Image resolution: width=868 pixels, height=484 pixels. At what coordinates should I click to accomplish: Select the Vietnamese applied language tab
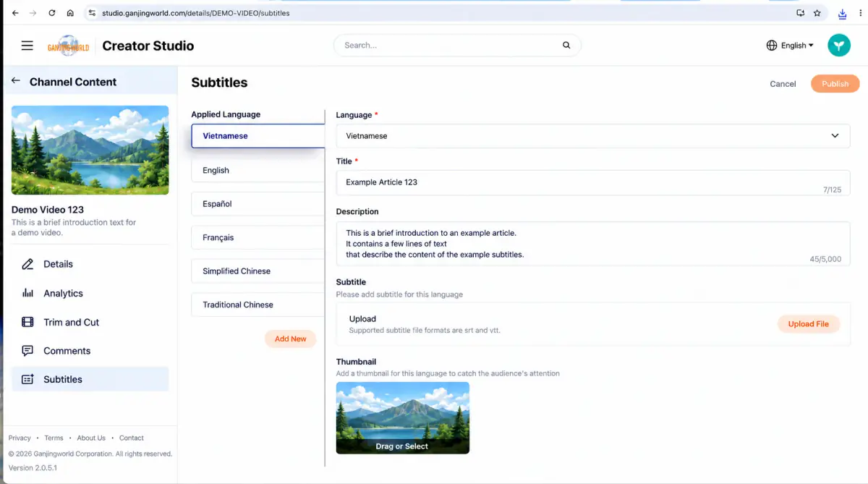(258, 136)
